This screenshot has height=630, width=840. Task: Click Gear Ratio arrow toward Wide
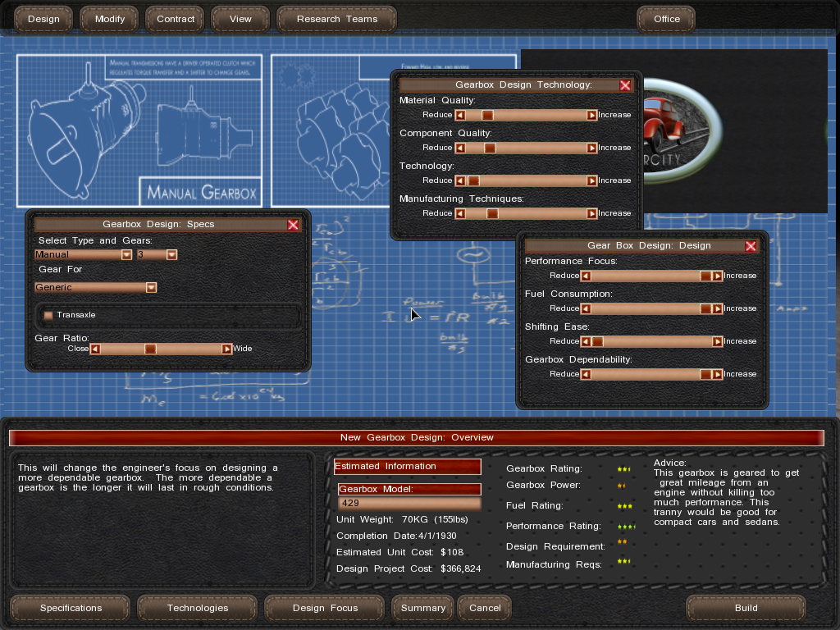pyautogui.click(x=227, y=349)
